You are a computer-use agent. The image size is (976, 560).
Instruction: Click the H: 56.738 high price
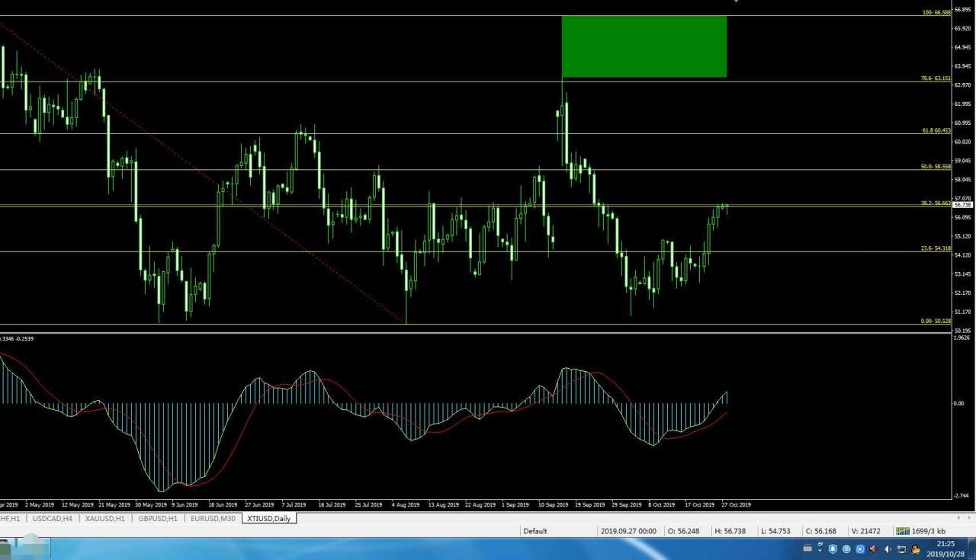point(729,531)
